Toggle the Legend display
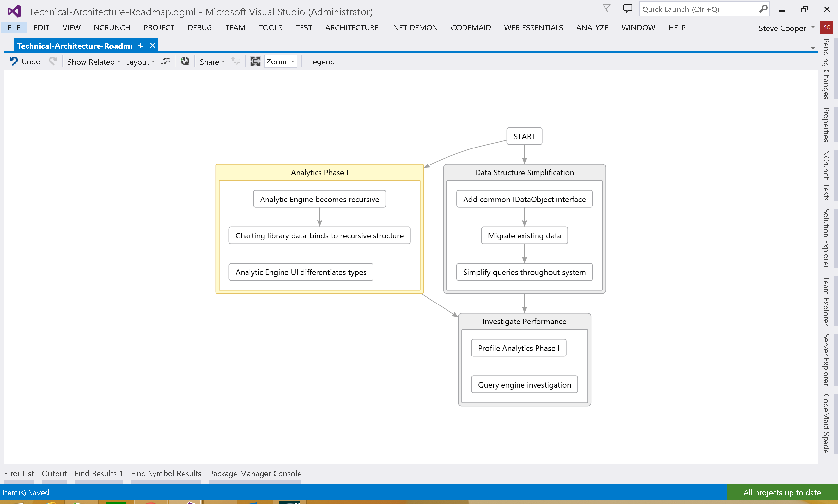838x504 pixels. 321,62
